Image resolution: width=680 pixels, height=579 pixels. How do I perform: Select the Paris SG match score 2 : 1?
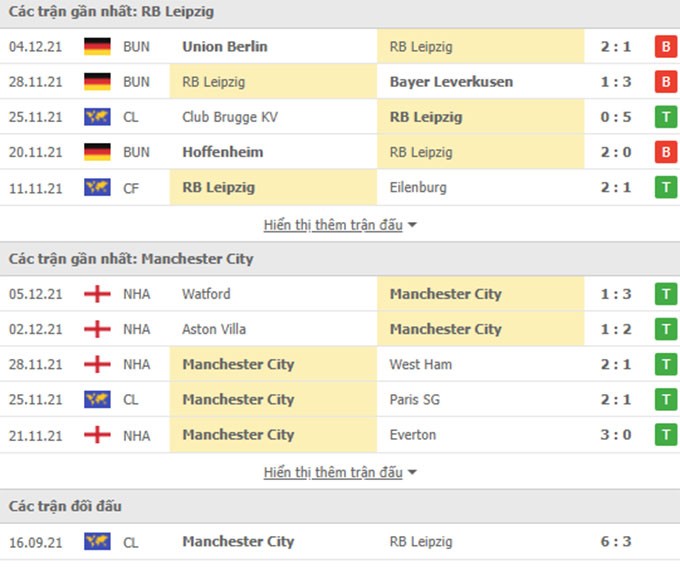coord(616,399)
